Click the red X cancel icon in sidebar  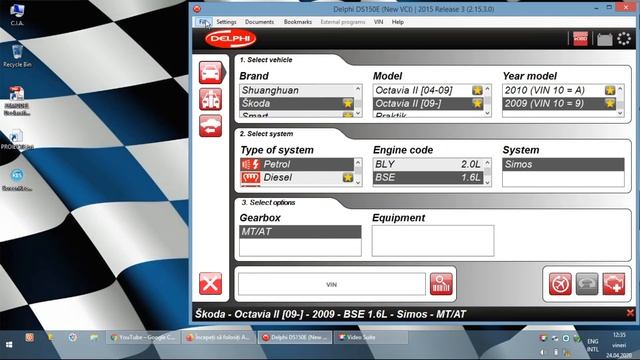point(211,283)
